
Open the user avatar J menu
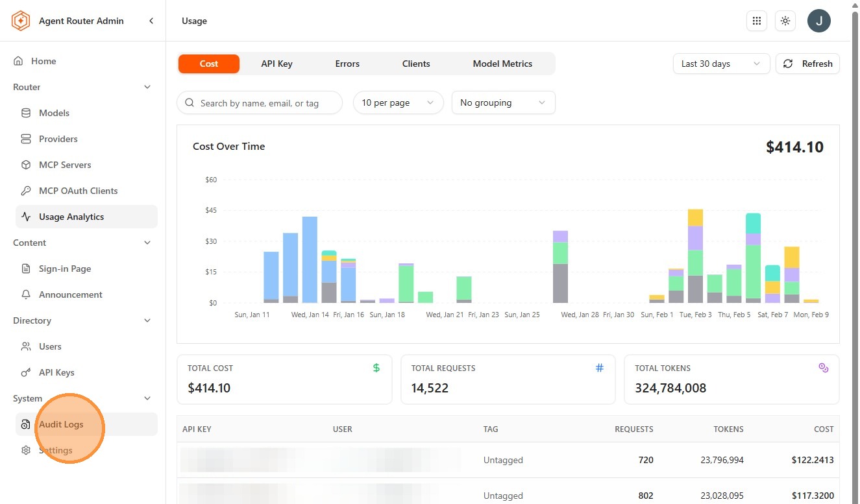tap(819, 21)
